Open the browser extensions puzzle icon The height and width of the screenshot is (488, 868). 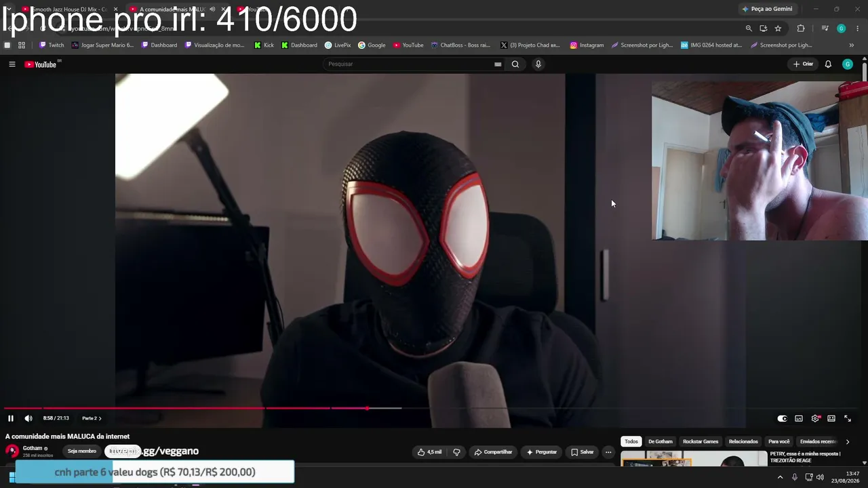(x=801, y=28)
